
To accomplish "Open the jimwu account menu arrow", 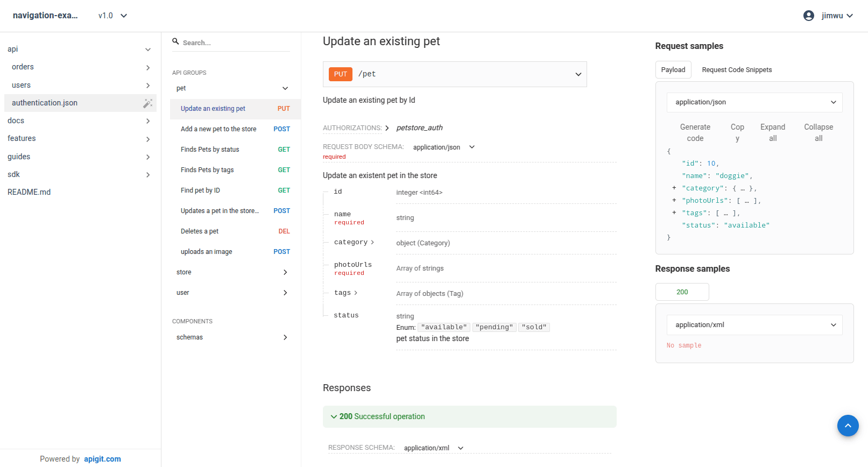I will click(850, 16).
